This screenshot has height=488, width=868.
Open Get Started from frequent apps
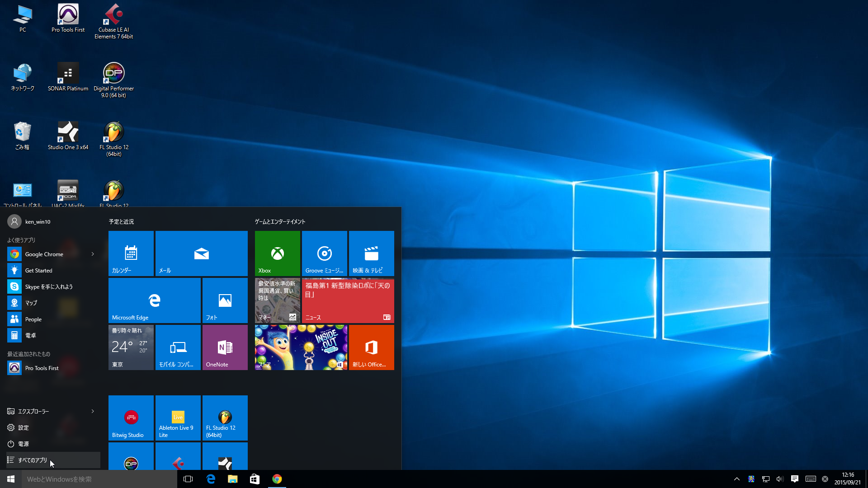click(x=53, y=270)
